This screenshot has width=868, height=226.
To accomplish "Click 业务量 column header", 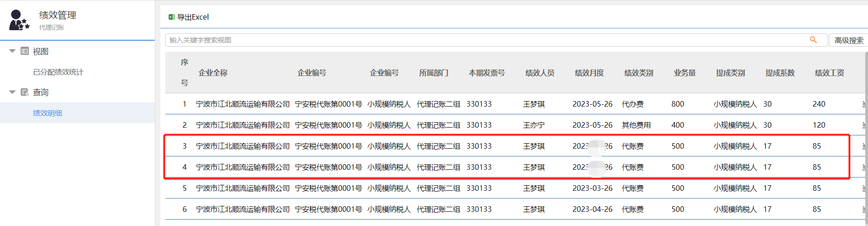I will coord(685,73).
